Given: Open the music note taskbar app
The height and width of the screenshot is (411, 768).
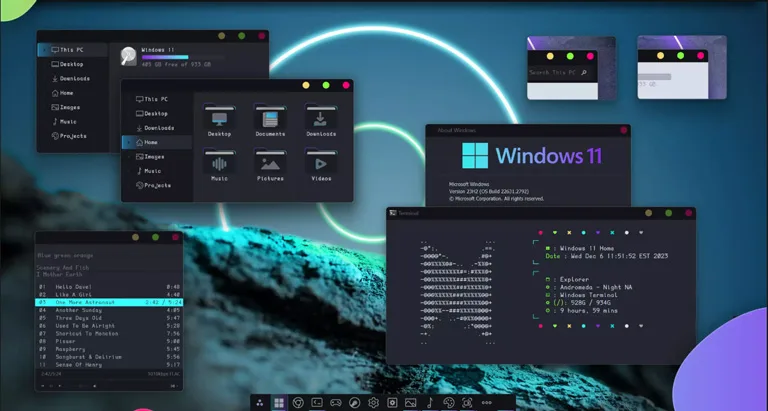Looking at the screenshot, I should click(430, 403).
